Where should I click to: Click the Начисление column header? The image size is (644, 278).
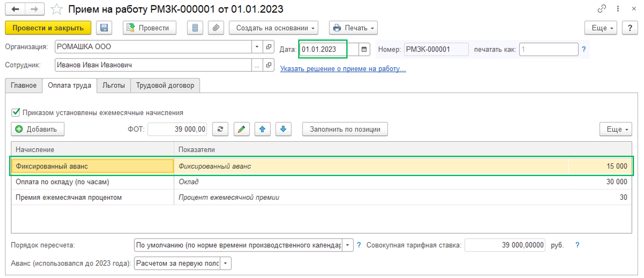click(92, 149)
